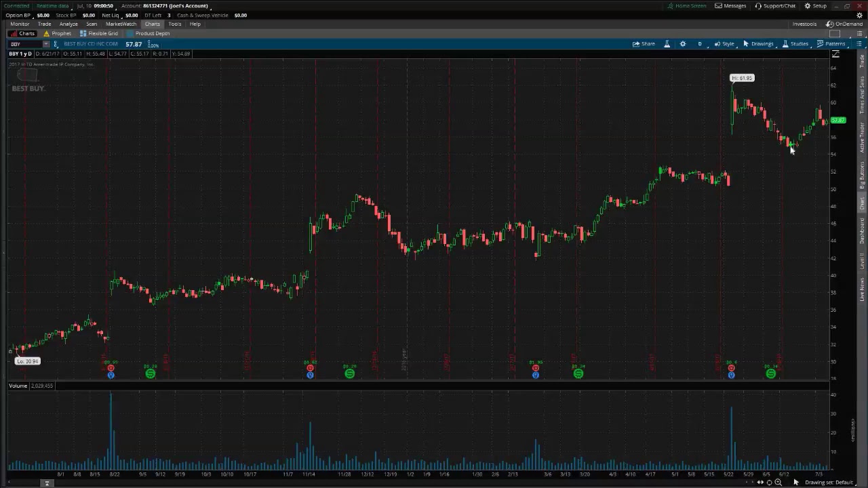Click blue lightbulb marker near 11/14

(310, 375)
